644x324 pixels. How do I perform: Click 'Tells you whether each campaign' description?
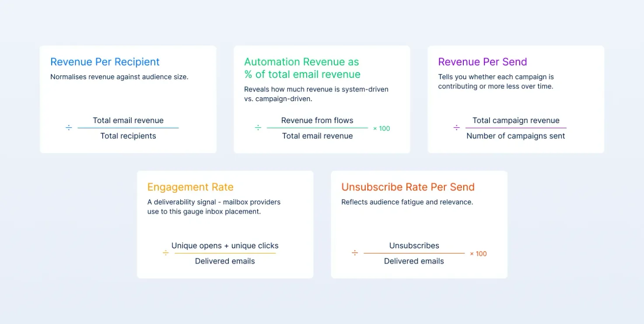496,81
